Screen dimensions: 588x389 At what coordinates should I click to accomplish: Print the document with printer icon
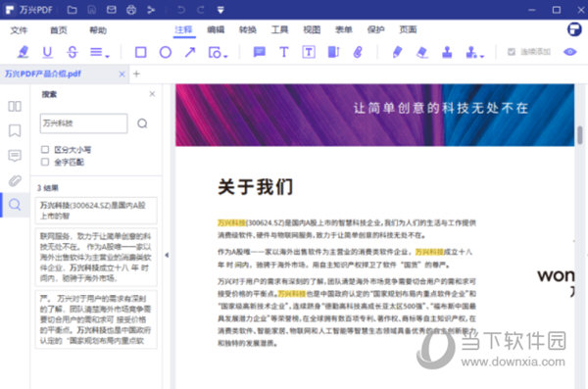click(x=131, y=10)
